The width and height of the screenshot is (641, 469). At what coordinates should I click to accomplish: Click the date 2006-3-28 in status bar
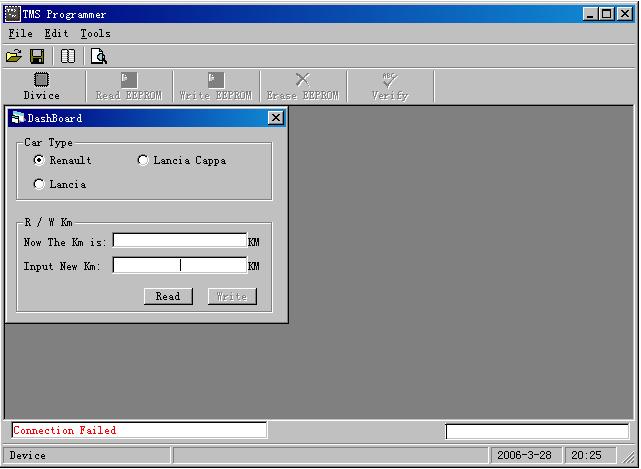[525, 455]
